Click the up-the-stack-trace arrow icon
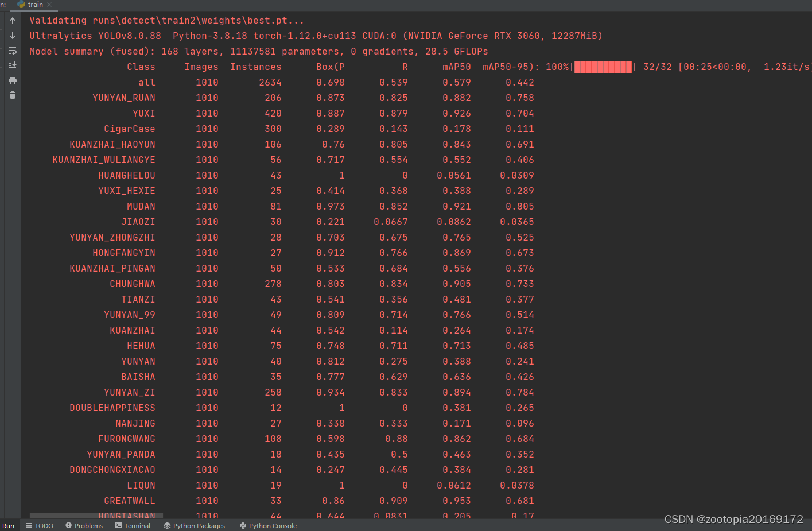 click(x=12, y=21)
